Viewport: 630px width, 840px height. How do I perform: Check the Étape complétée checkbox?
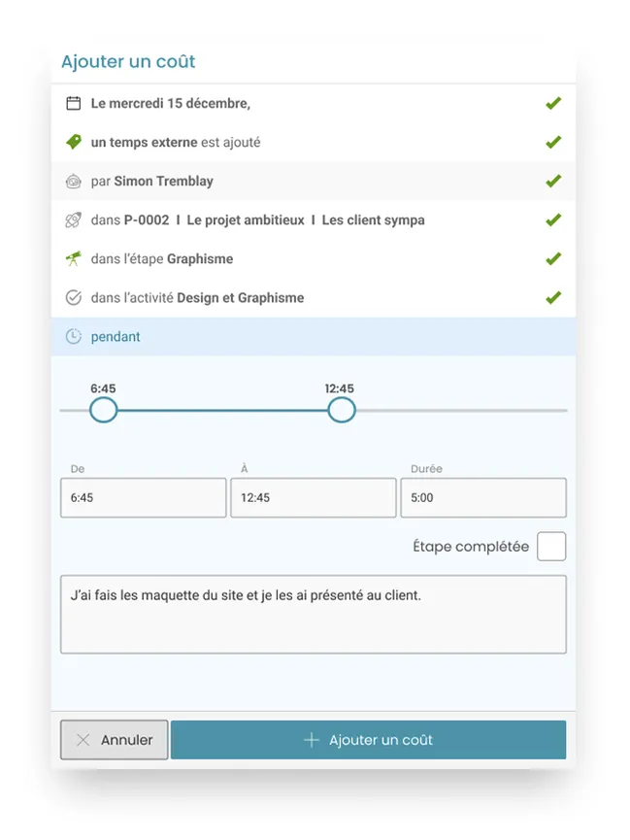[x=551, y=546]
